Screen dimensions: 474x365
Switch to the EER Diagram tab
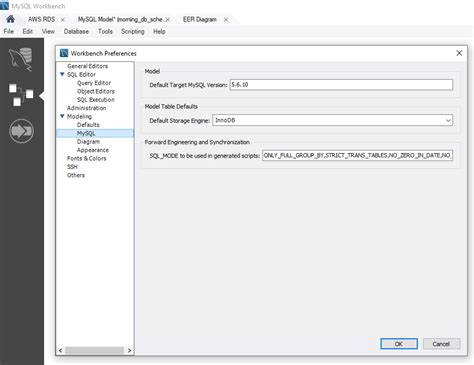(200, 19)
